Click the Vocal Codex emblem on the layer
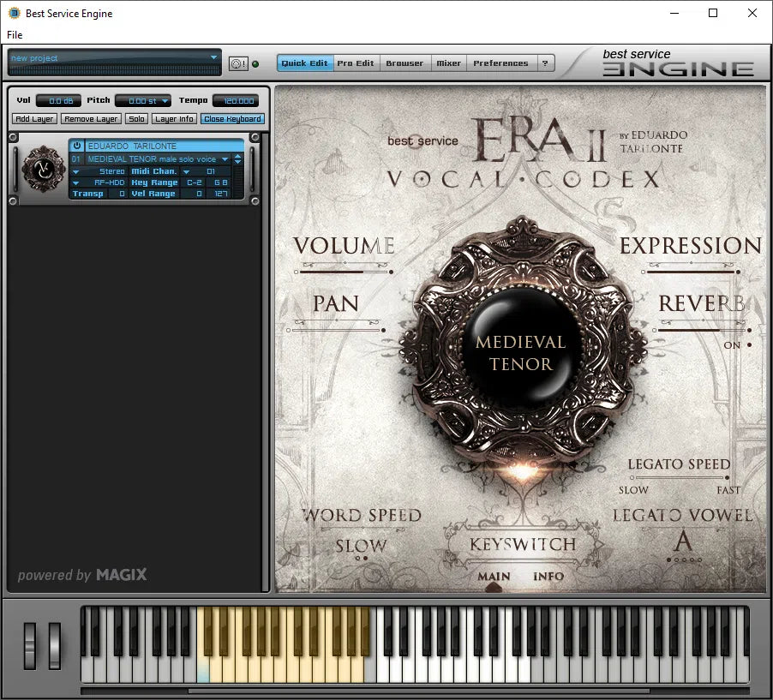773x700 pixels. (x=42, y=170)
